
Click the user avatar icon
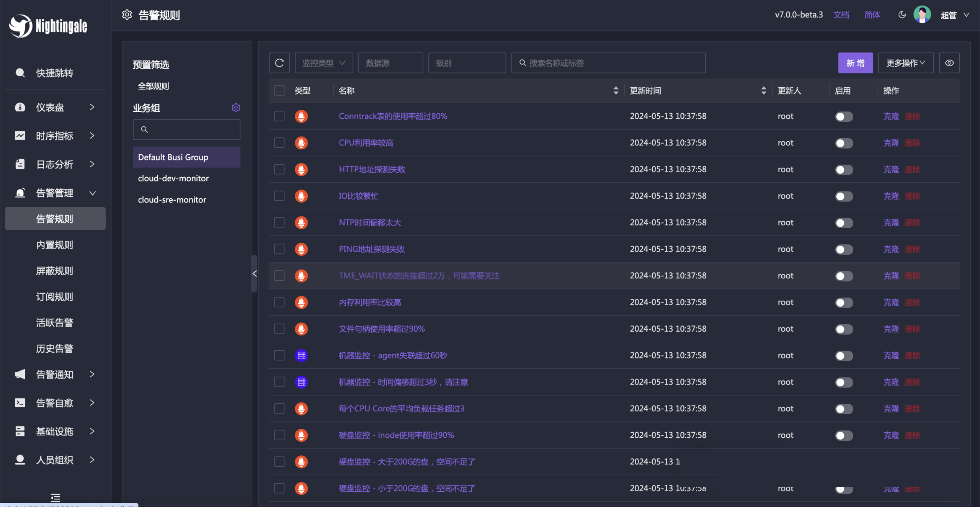tap(922, 15)
